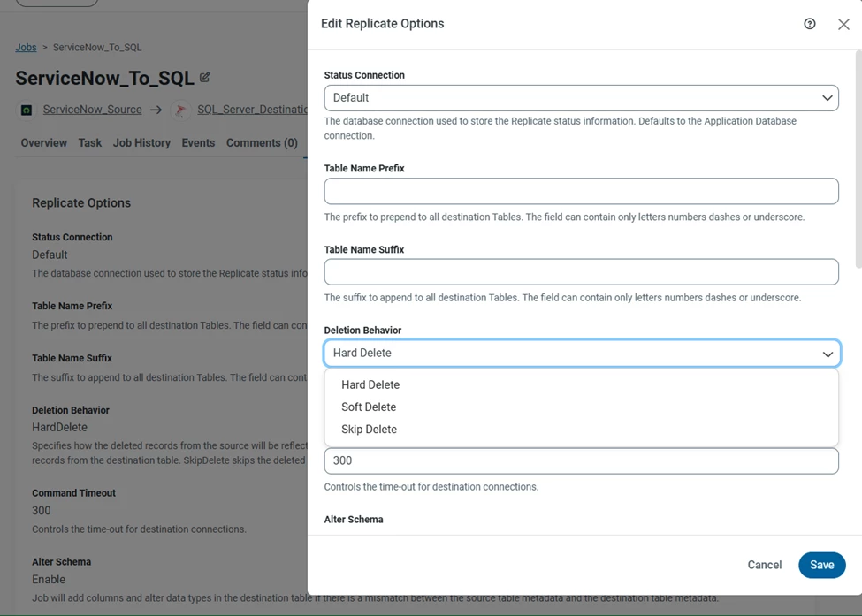Click the Enable value under Alter Schema
The image size is (862, 616).
[49, 579]
